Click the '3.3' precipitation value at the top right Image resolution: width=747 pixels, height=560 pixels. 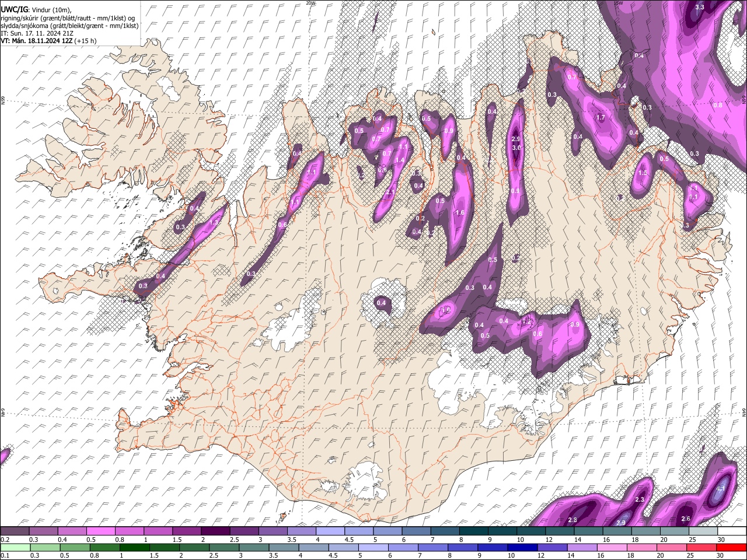coord(700,7)
